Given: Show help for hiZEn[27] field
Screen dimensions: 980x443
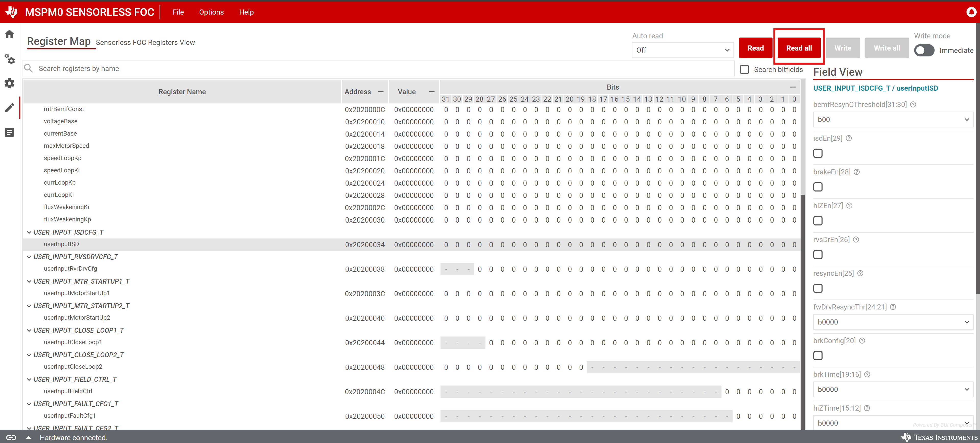Looking at the screenshot, I should point(850,206).
